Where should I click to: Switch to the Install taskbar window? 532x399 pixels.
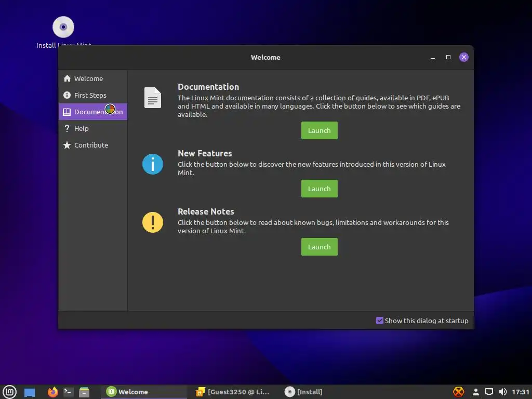pyautogui.click(x=303, y=392)
